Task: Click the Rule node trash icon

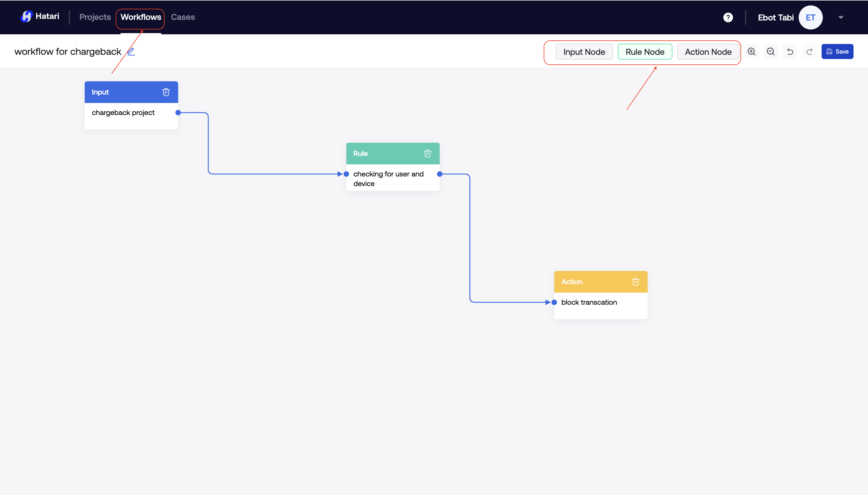Action: [427, 154]
